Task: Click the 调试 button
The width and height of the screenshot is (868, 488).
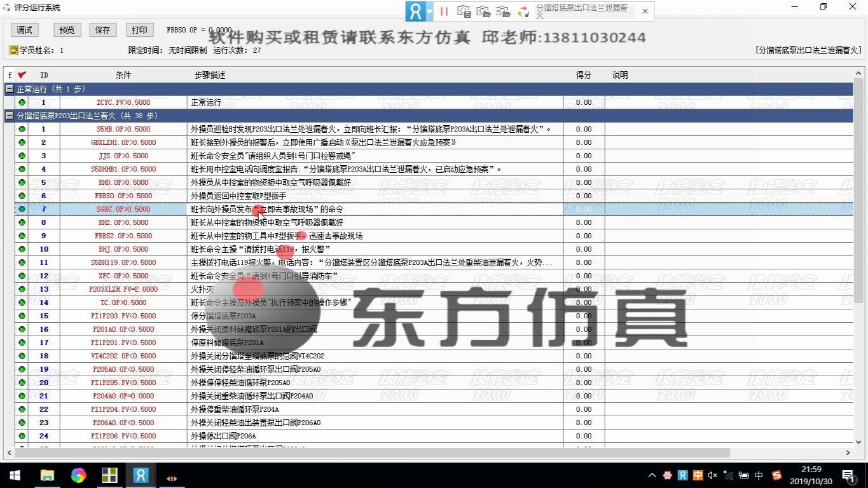Action: (25, 30)
